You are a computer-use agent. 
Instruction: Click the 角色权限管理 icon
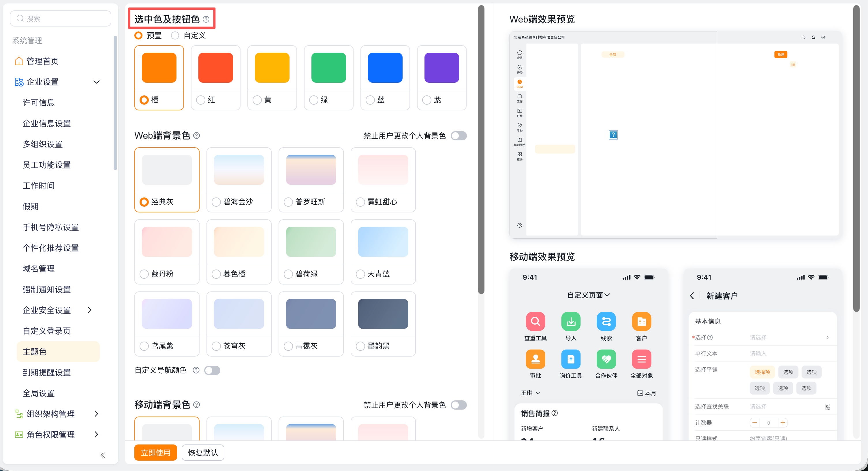[x=19, y=435]
